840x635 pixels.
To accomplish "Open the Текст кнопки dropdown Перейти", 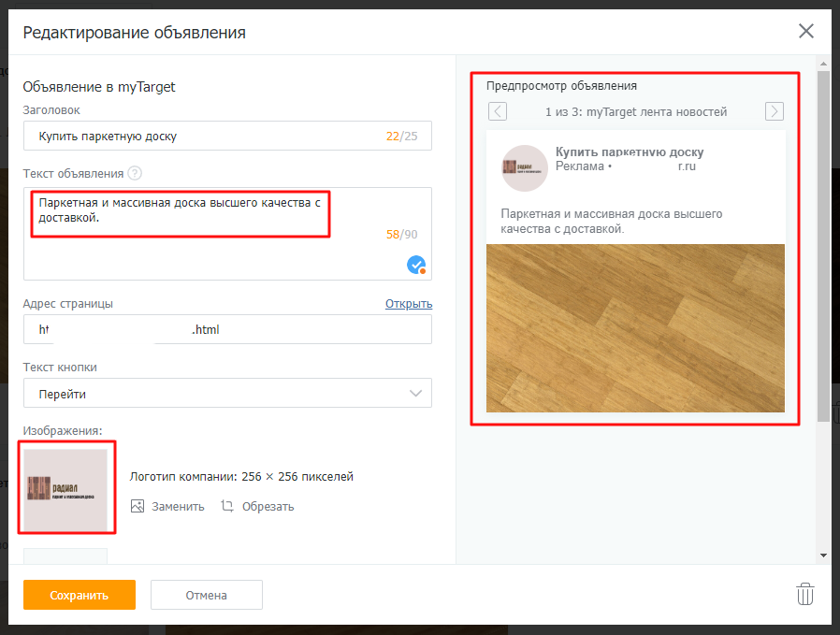I will coord(227,394).
